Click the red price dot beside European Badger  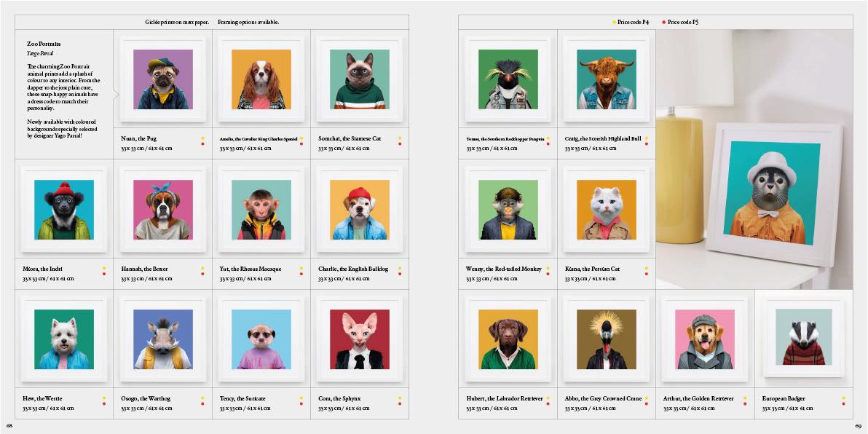click(843, 403)
